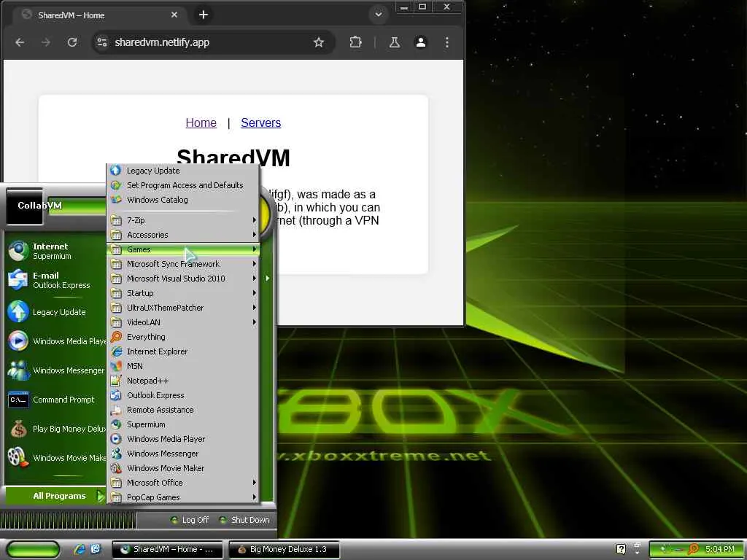
Task: Open the browser profile menu
Action: pos(421,42)
